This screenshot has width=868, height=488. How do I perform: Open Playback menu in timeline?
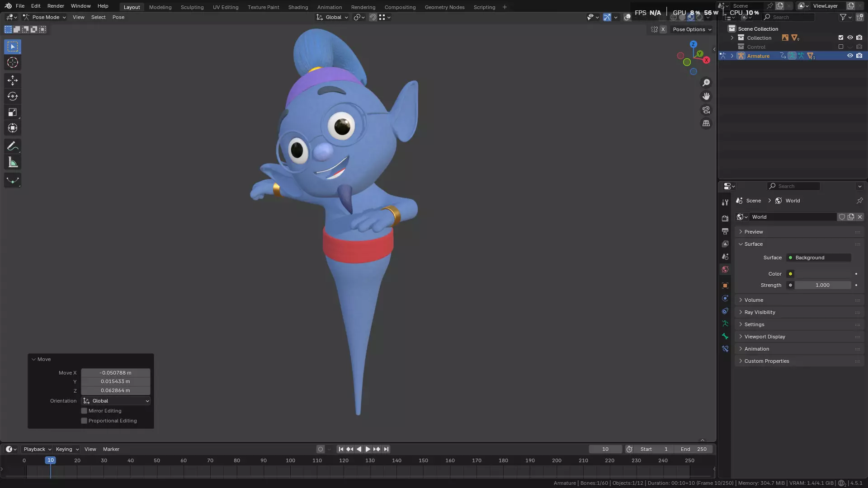tap(37, 449)
